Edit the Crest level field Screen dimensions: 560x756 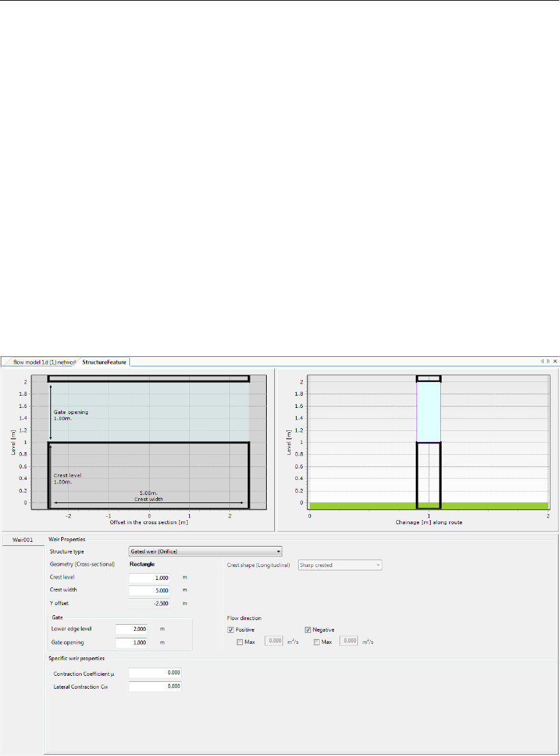pos(149,578)
